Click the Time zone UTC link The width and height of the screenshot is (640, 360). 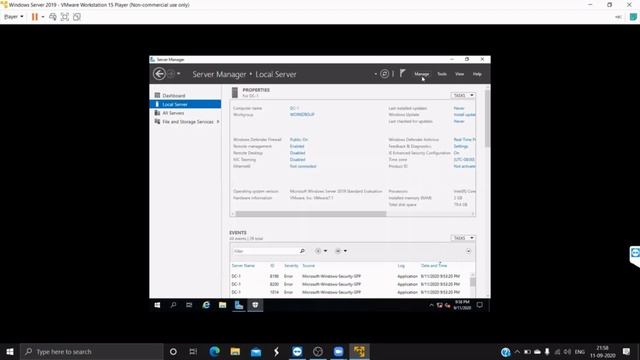464,160
